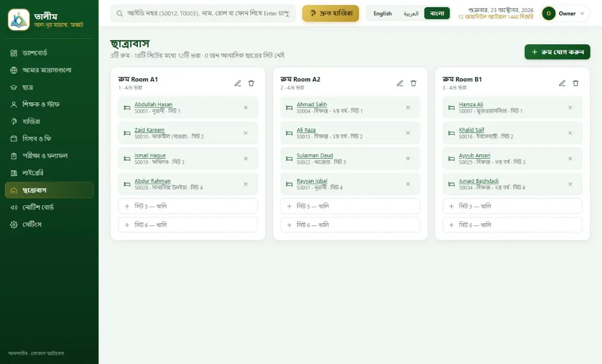The image size is (602, 364).
Task: Unassign Abdur Rahman from Room A1
Action: click(x=246, y=184)
